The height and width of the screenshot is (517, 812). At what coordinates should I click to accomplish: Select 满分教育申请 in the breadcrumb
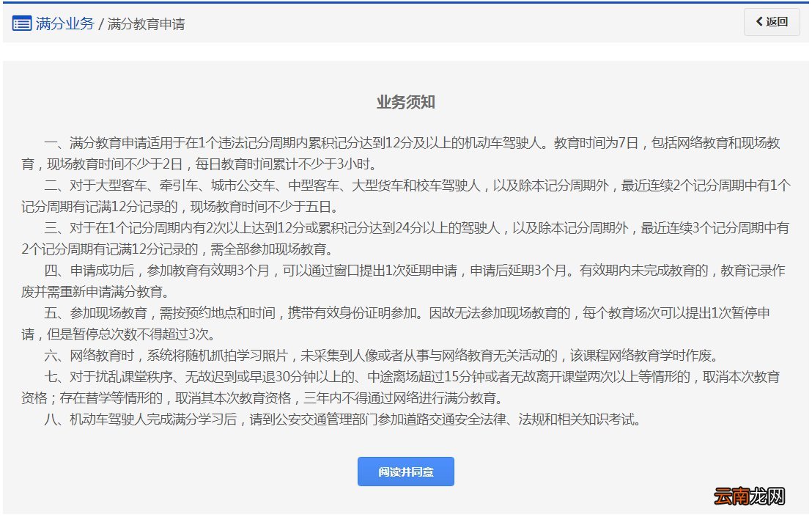(145, 24)
